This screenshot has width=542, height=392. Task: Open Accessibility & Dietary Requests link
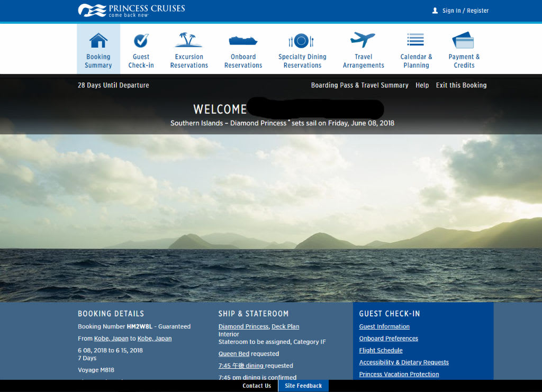coord(404,362)
